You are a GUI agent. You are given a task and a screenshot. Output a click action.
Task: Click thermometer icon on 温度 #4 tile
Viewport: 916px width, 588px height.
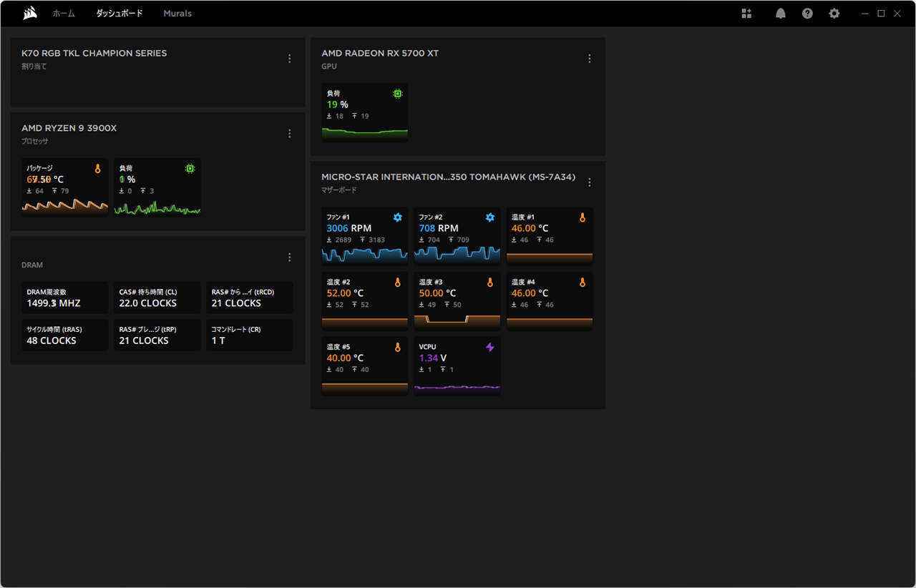583,283
